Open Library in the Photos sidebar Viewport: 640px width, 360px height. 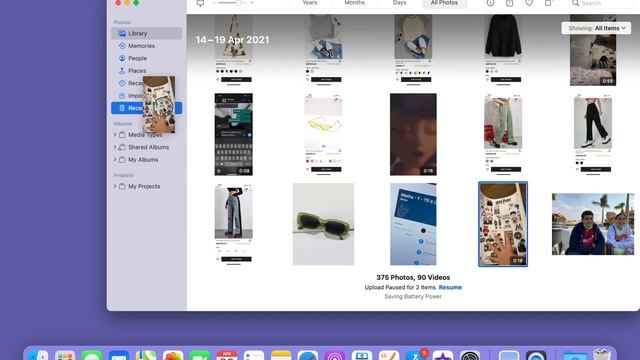tap(147, 33)
